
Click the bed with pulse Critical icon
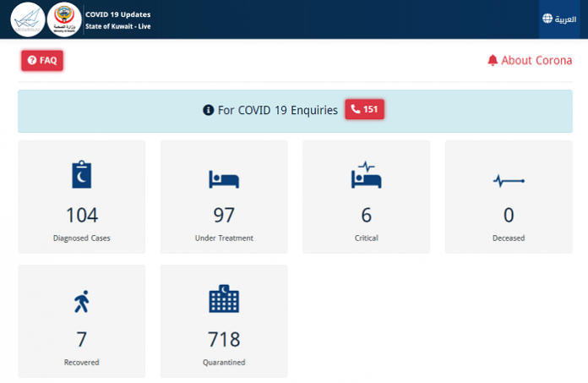tap(367, 175)
